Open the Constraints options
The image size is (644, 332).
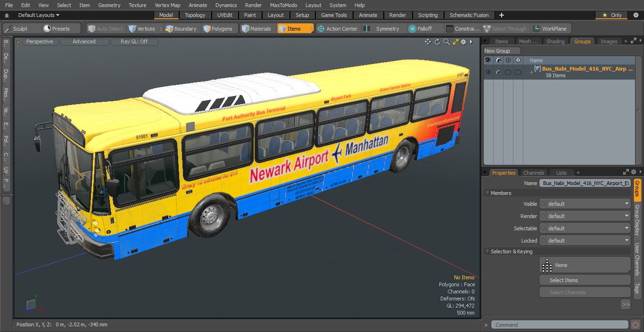(463, 29)
